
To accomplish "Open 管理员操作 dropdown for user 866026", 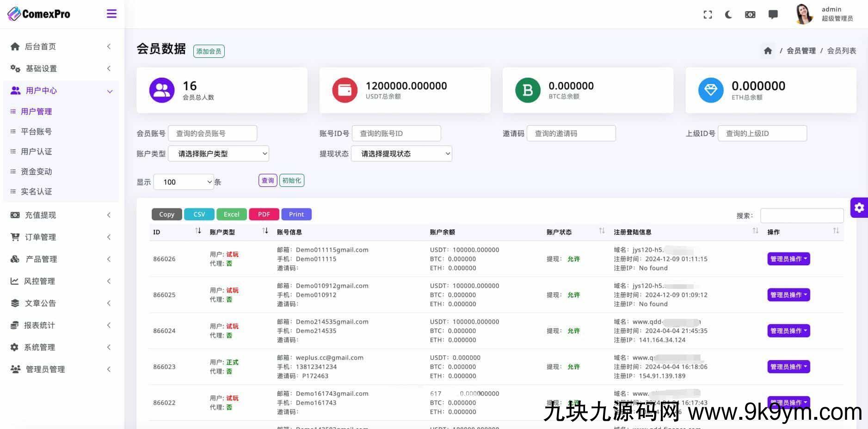I will tap(788, 259).
